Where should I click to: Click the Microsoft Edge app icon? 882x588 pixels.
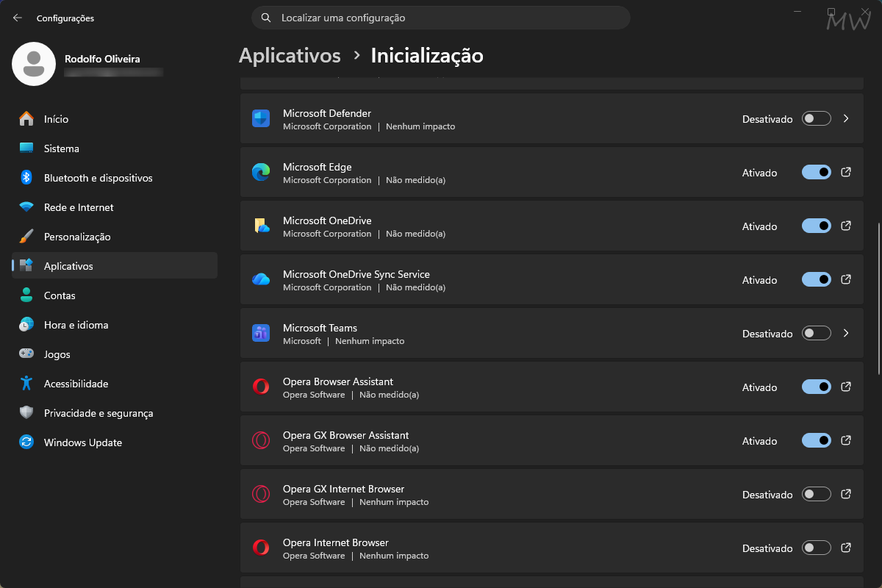click(261, 172)
